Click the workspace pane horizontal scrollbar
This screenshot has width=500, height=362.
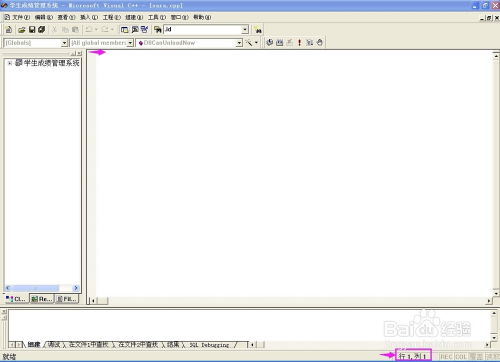tap(42, 288)
